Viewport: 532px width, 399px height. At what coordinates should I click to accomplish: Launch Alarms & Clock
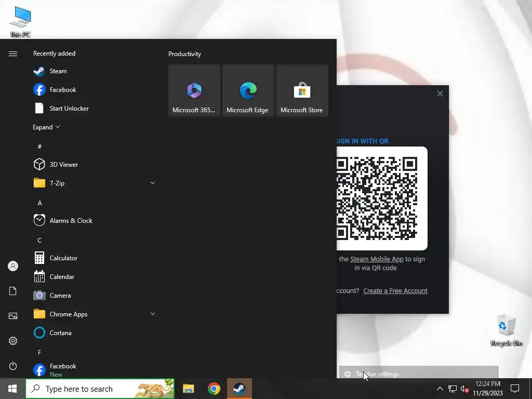coord(95,220)
